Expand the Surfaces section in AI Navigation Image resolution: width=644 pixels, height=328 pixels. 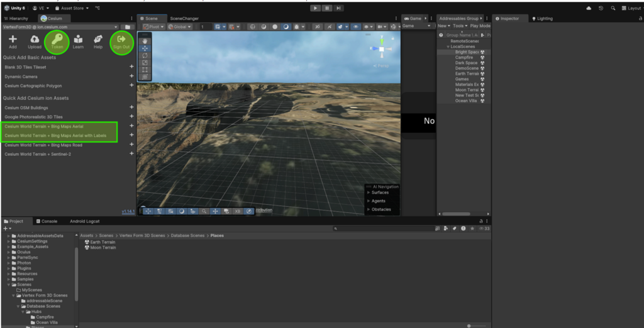pos(369,192)
